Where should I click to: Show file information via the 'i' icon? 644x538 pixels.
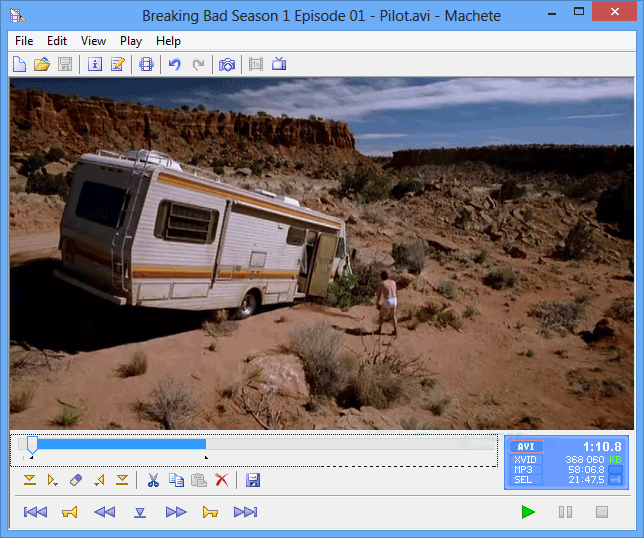point(95,65)
